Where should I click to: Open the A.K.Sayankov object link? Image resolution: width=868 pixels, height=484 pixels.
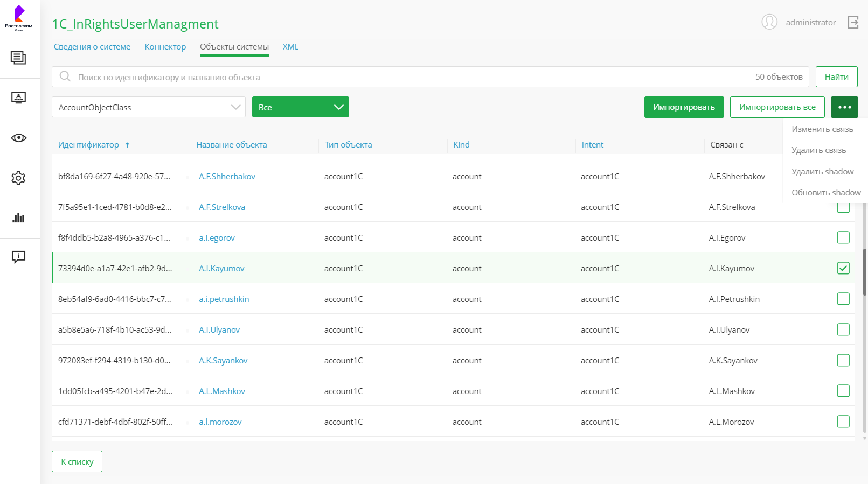223,361
